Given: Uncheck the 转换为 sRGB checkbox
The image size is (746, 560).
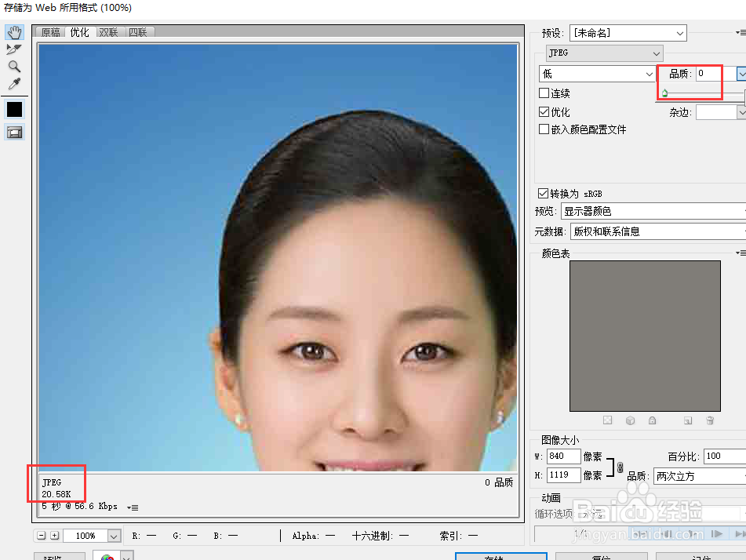Looking at the screenshot, I should click(542, 193).
